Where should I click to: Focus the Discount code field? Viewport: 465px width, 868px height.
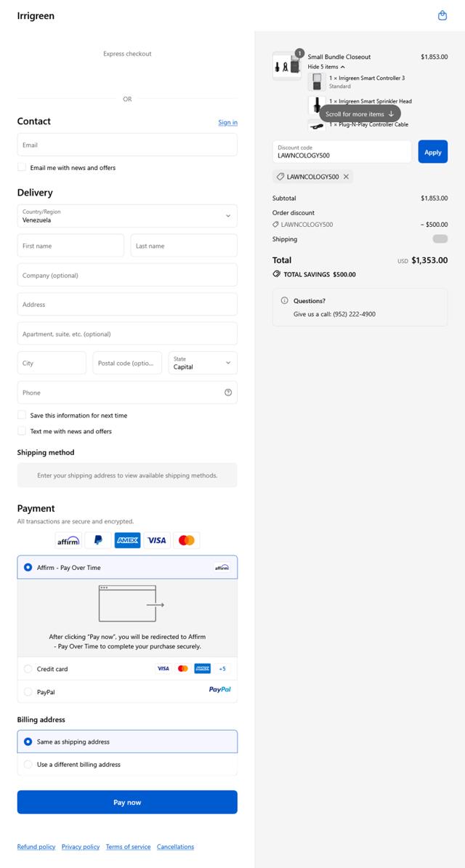coord(341,152)
